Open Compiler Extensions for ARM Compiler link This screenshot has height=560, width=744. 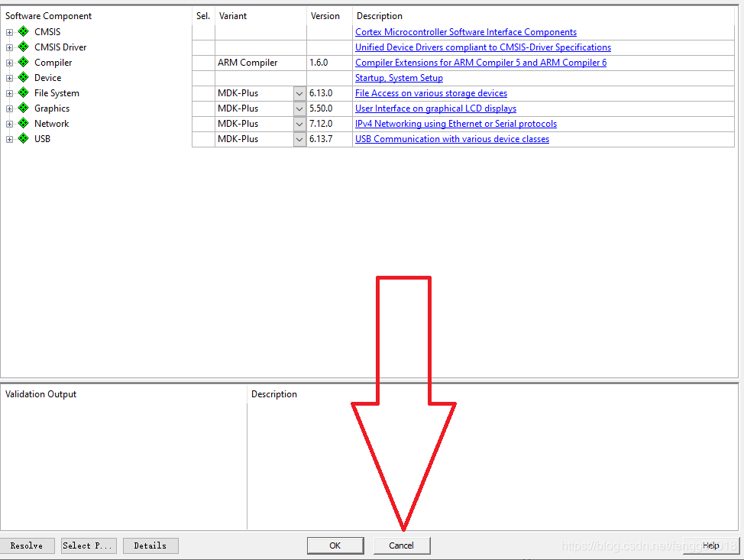coord(480,62)
